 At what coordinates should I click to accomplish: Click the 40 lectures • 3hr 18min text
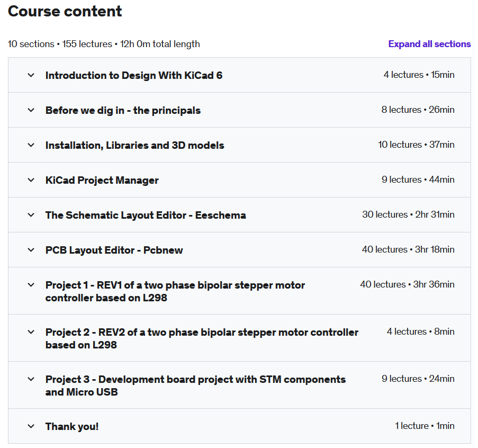pos(408,249)
